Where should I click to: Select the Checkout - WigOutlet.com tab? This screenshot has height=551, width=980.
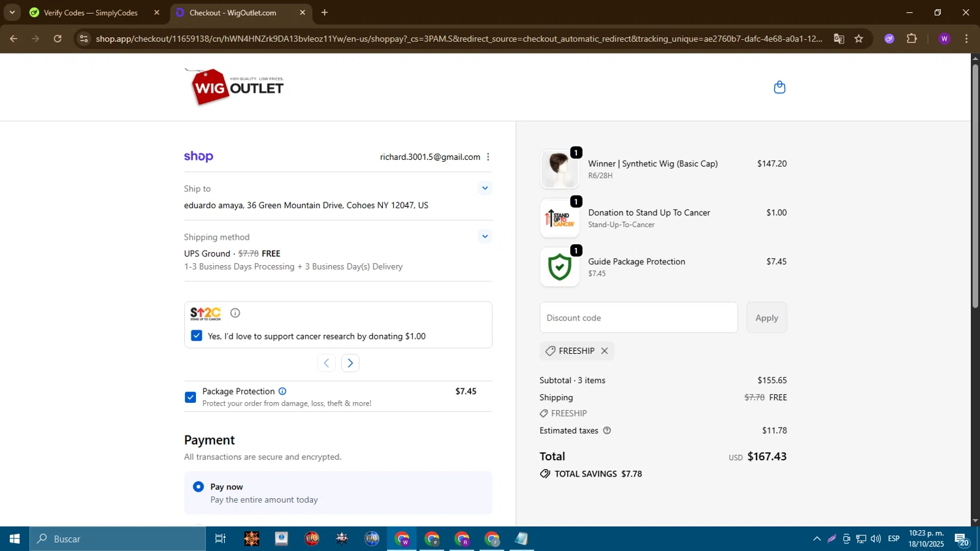pyautogui.click(x=240, y=12)
